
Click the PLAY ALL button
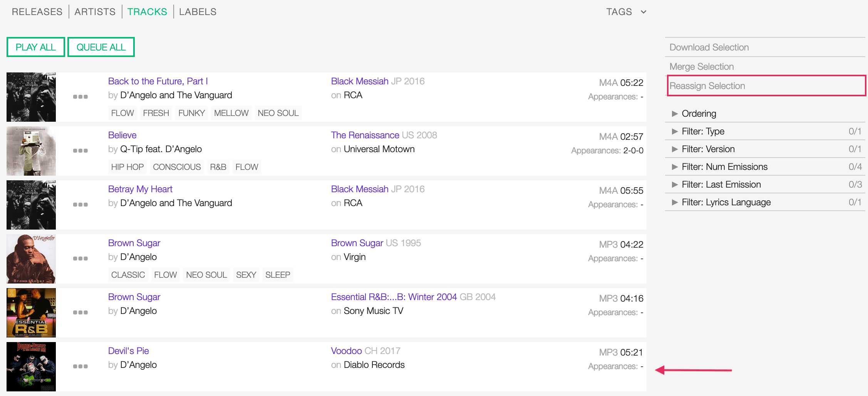(36, 47)
